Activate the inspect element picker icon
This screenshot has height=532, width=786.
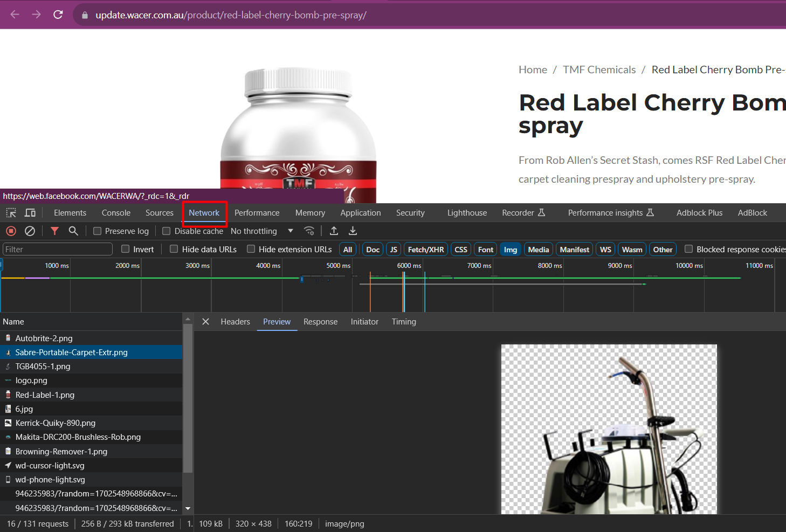point(11,213)
